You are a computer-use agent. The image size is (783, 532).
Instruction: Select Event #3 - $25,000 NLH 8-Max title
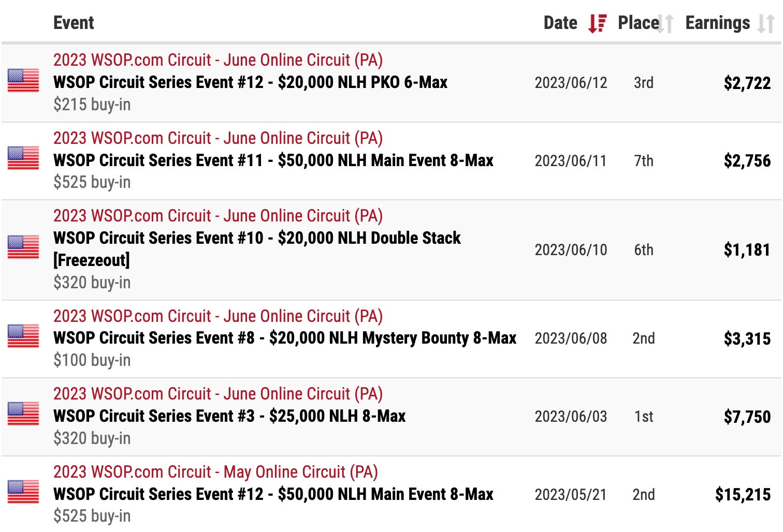(x=229, y=416)
